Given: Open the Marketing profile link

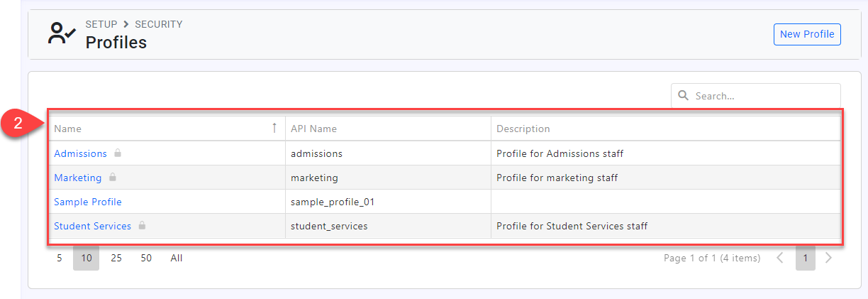Looking at the screenshot, I should click(x=78, y=178).
